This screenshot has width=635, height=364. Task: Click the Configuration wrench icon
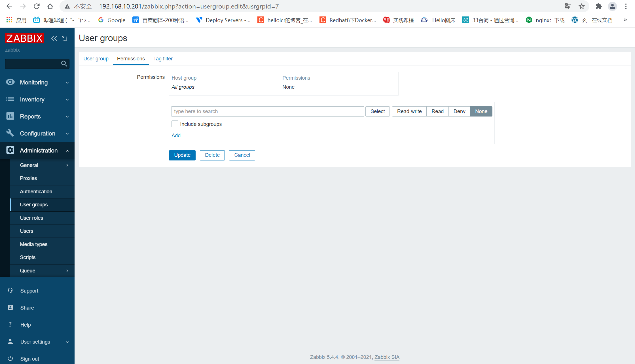(10, 133)
